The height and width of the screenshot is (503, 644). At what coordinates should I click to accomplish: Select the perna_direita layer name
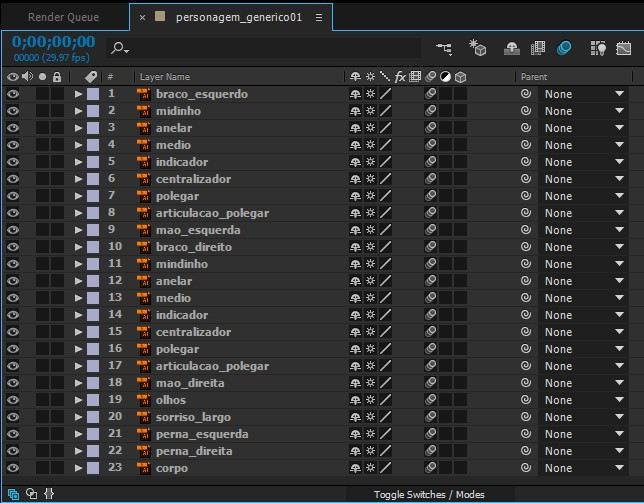(x=194, y=451)
